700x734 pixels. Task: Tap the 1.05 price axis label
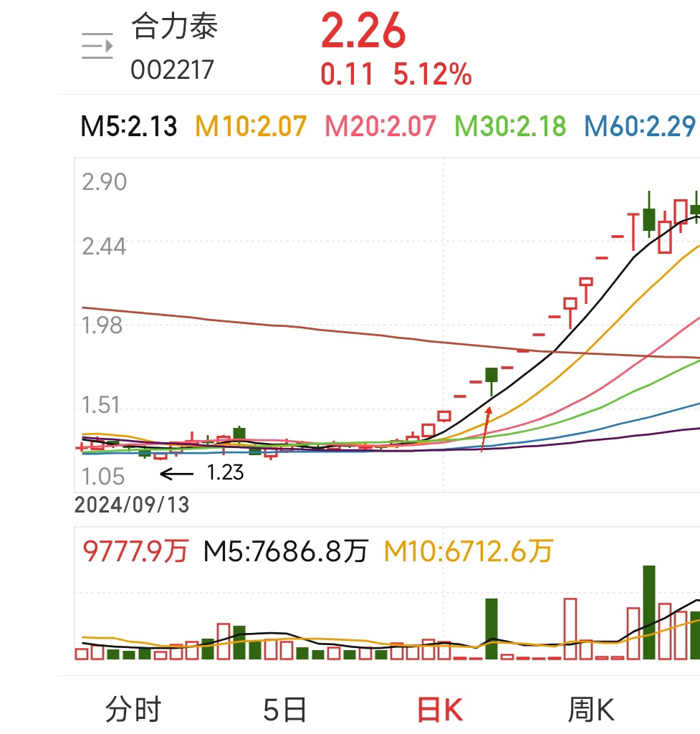click(x=103, y=477)
